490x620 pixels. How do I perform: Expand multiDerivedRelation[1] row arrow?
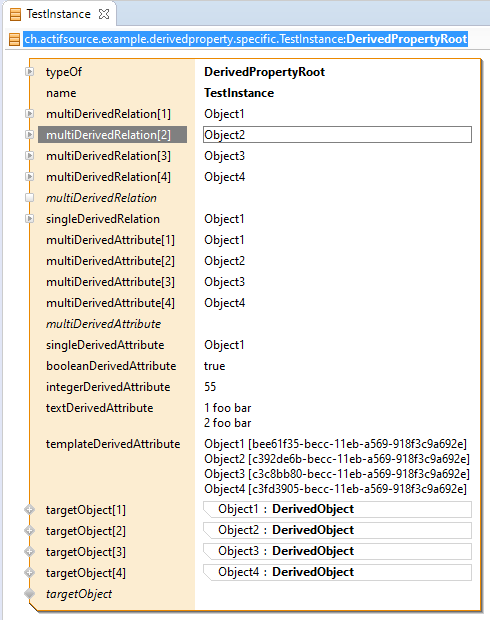(30, 114)
